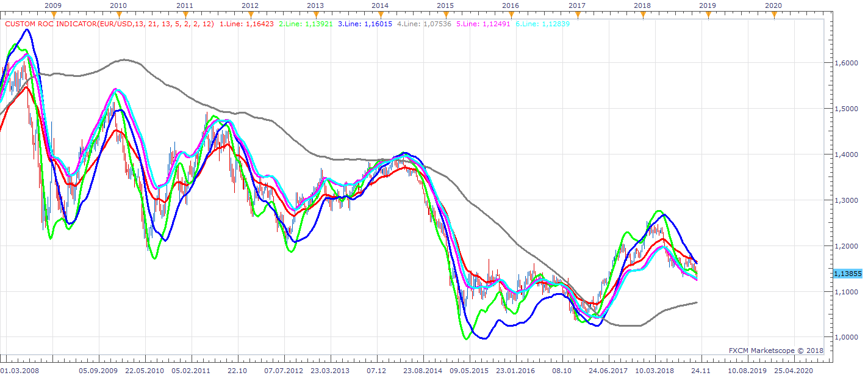Click the 23.03.2013 date axis label
The height and width of the screenshot is (378, 868).
[x=329, y=370]
